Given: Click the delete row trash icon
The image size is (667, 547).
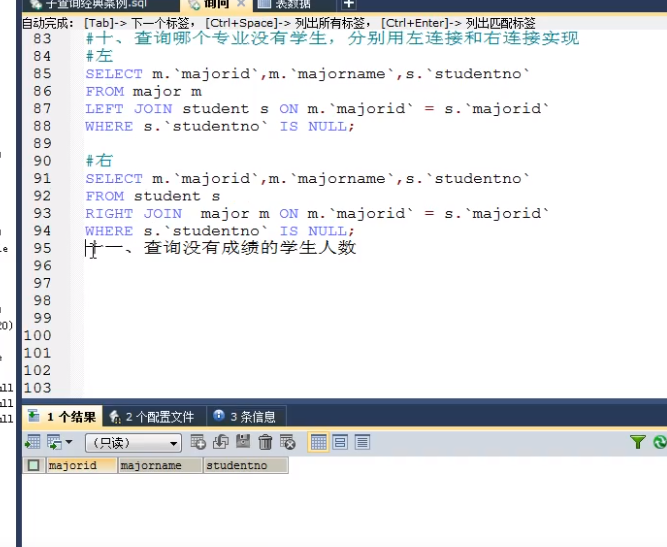Looking at the screenshot, I should tap(265, 442).
